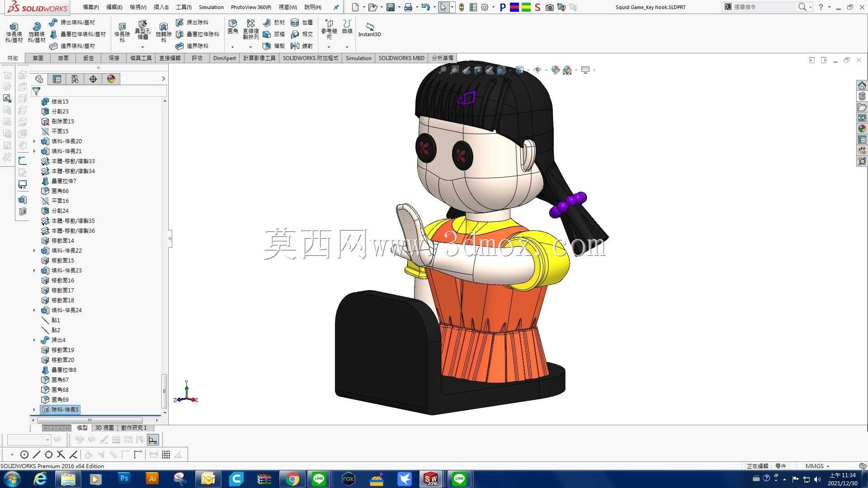This screenshot has width=868, height=488.
Task: Click Zoom to Fit in the view toolbar
Action: click(x=443, y=70)
